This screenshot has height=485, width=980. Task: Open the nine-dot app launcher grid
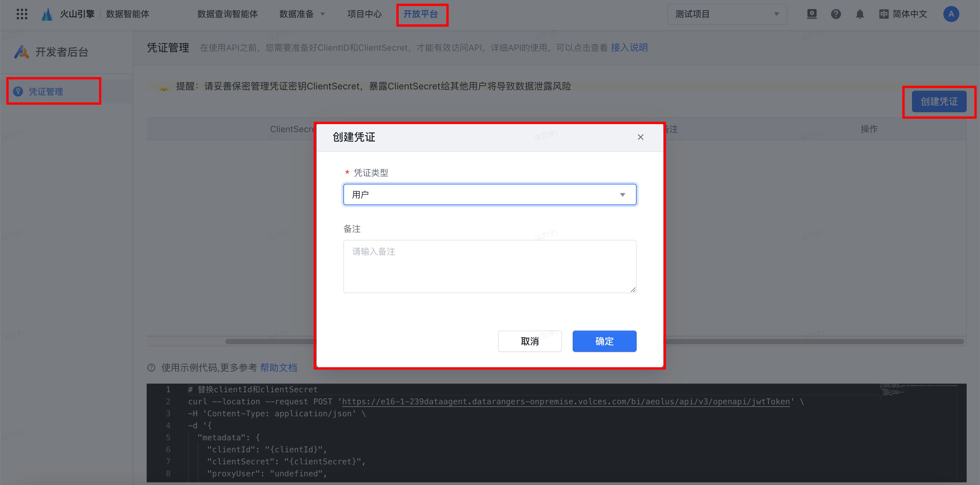(x=22, y=14)
